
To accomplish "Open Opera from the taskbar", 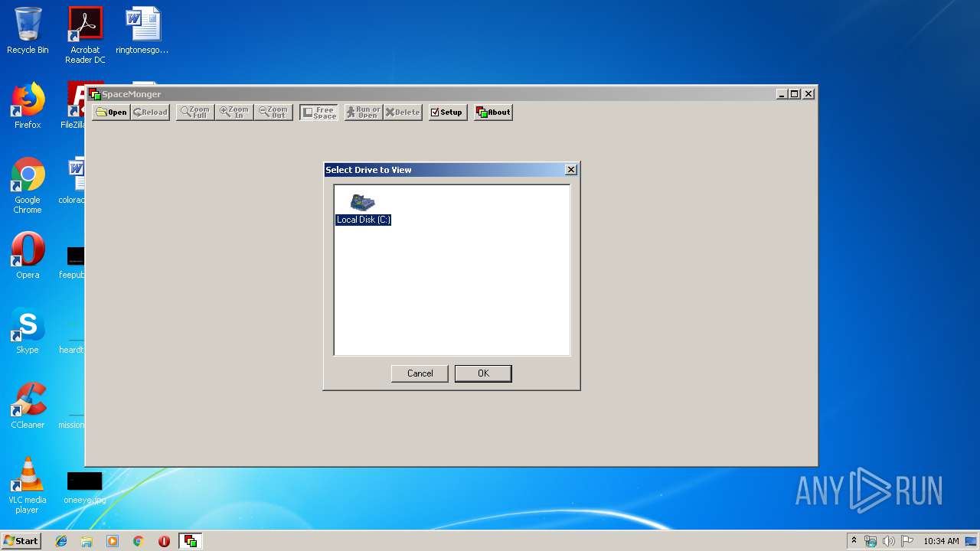I will click(164, 541).
